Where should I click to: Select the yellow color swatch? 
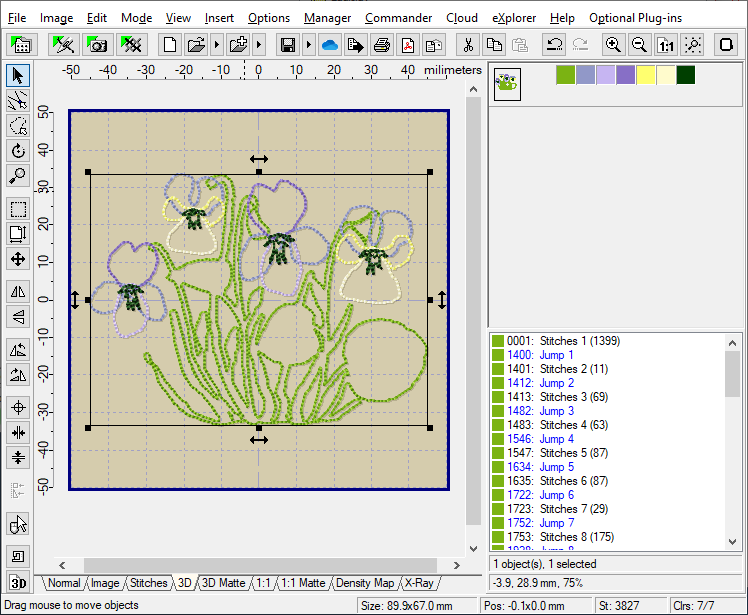tap(645, 75)
